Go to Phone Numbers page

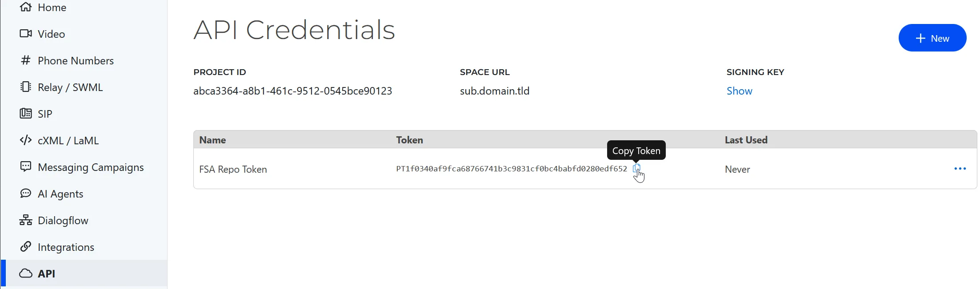[76, 61]
